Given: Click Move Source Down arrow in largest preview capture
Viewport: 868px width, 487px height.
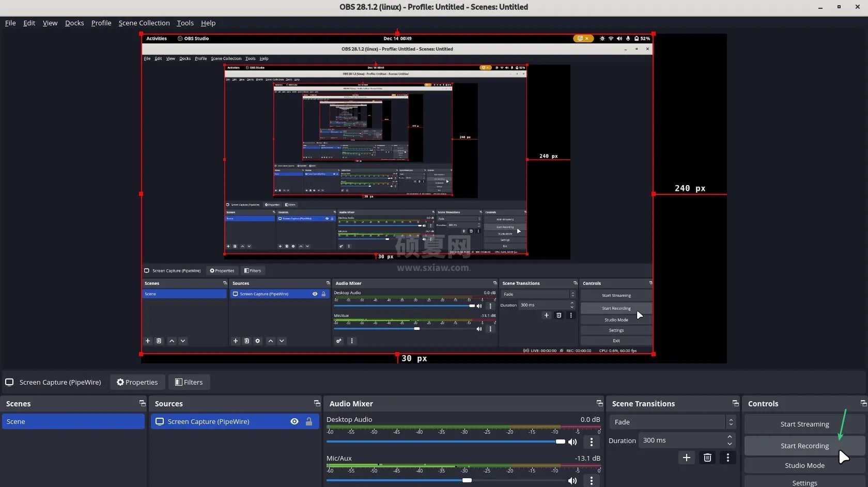Looking at the screenshot, I should 282,341.
